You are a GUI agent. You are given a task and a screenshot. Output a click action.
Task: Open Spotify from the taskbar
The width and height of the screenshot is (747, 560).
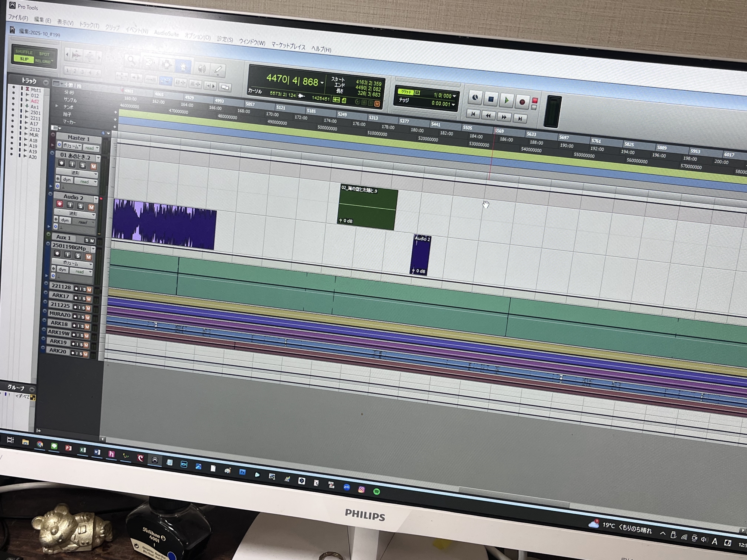tap(376, 491)
